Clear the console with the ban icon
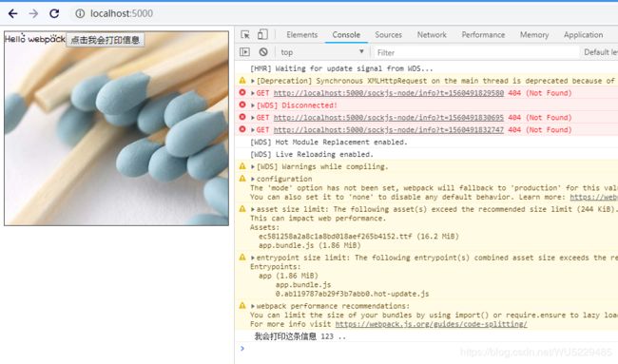Image resolution: width=618 pixels, height=364 pixels. 263,52
